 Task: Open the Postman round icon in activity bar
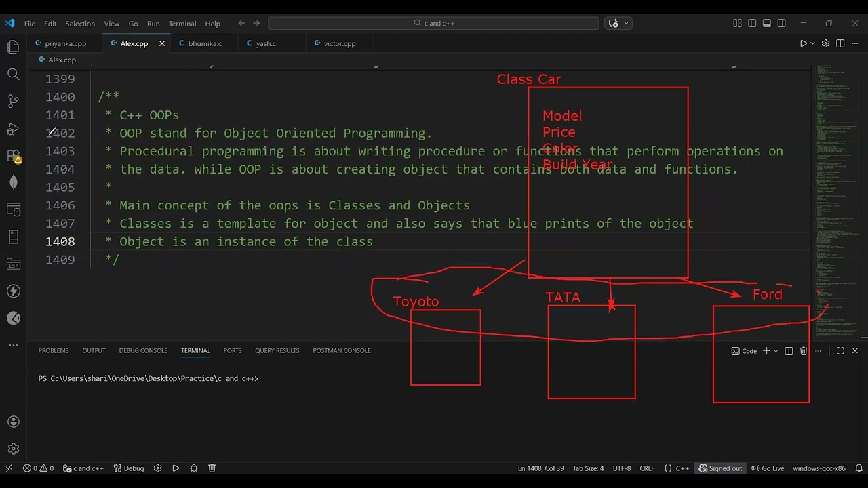coord(13,318)
